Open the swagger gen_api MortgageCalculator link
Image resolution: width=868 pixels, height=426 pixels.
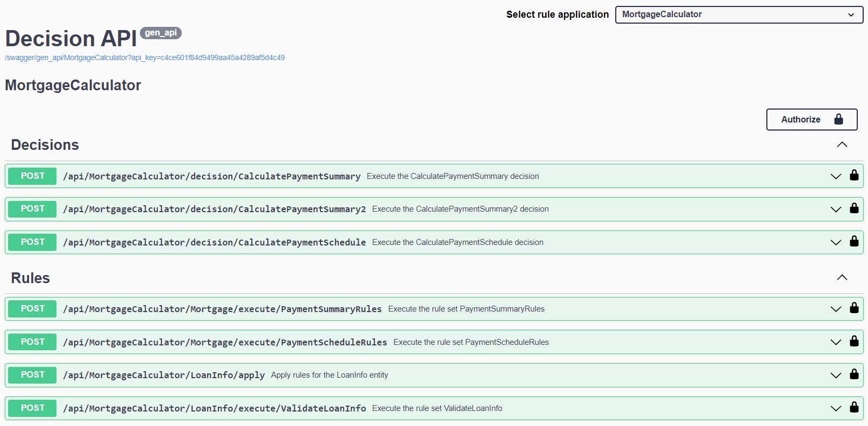145,57
